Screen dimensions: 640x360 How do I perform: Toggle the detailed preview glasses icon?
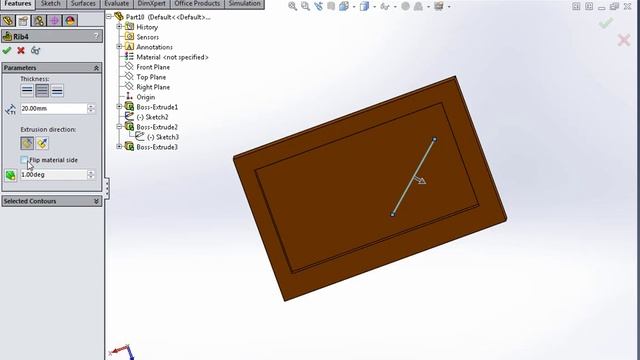[36, 51]
